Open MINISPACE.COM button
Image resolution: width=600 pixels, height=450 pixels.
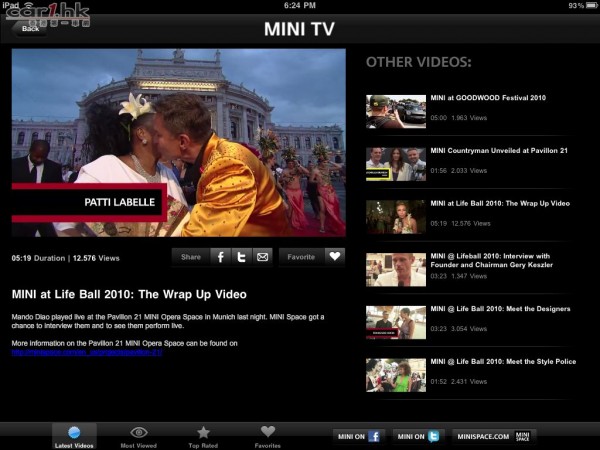494,436
